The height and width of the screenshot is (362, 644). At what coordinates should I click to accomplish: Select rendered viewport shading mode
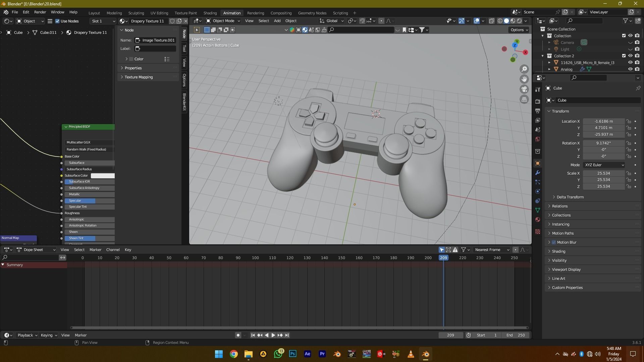tap(519, 21)
